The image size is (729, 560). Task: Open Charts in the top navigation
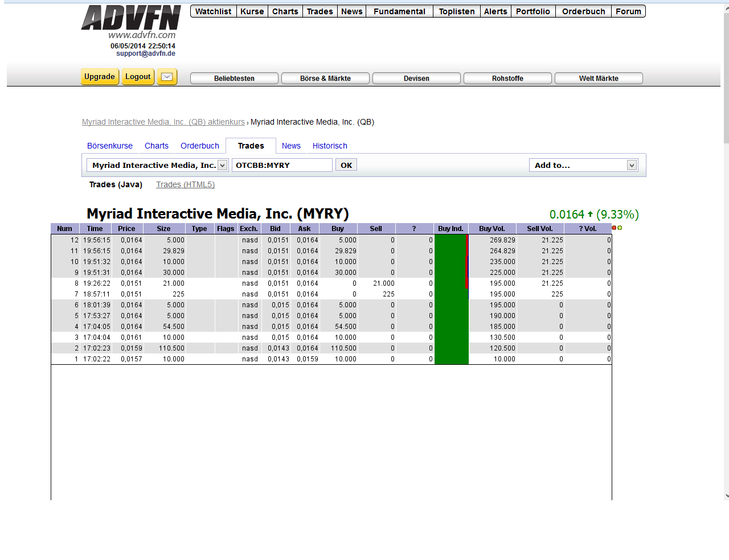[285, 11]
